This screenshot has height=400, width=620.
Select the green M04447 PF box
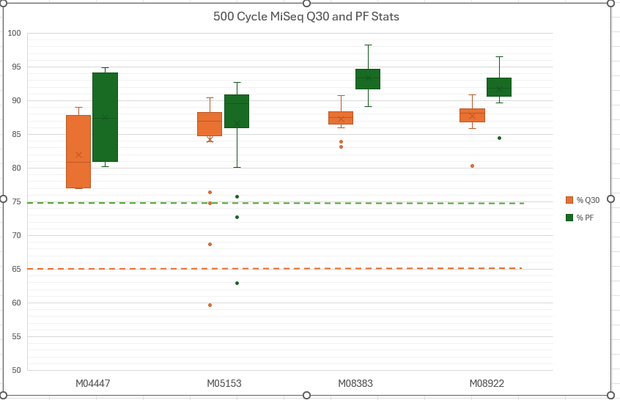point(105,117)
